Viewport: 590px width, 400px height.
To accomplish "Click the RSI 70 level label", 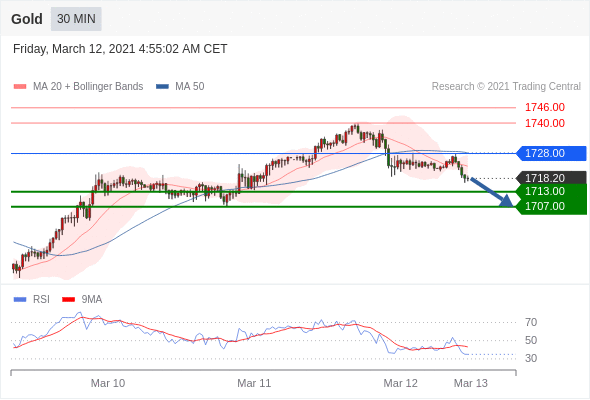I will 531,322.
